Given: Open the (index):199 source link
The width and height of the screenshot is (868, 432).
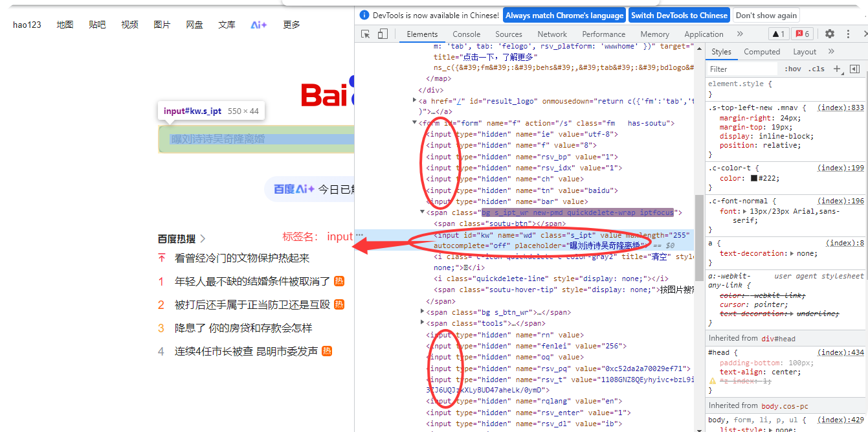Looking at the screenshot, I should point(841,168).
